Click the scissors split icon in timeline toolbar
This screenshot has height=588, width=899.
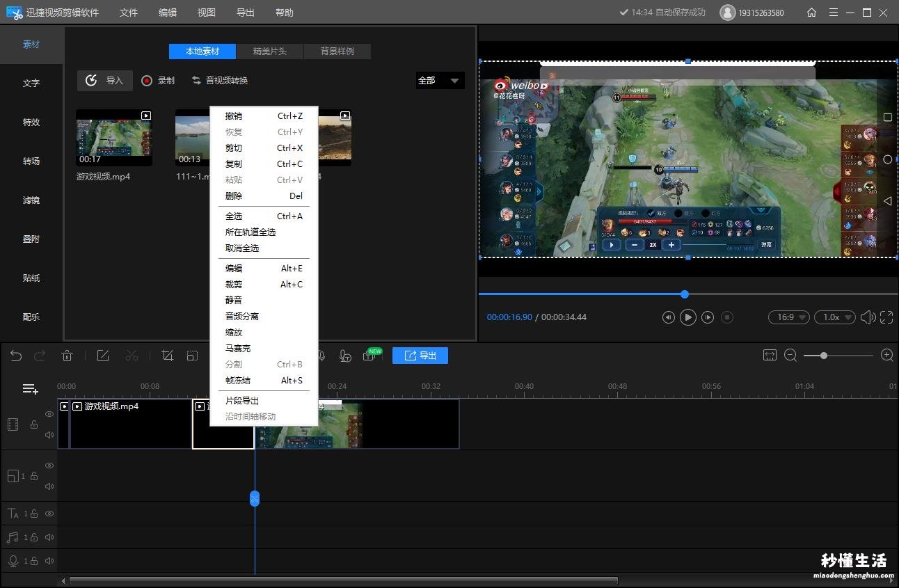pos(132,356)
